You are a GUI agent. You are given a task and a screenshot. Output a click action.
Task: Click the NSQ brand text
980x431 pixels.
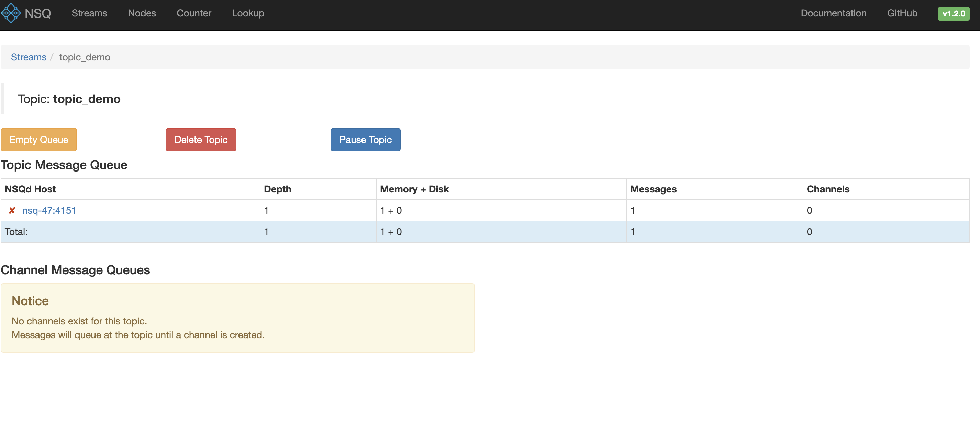[x=38, y=13]
